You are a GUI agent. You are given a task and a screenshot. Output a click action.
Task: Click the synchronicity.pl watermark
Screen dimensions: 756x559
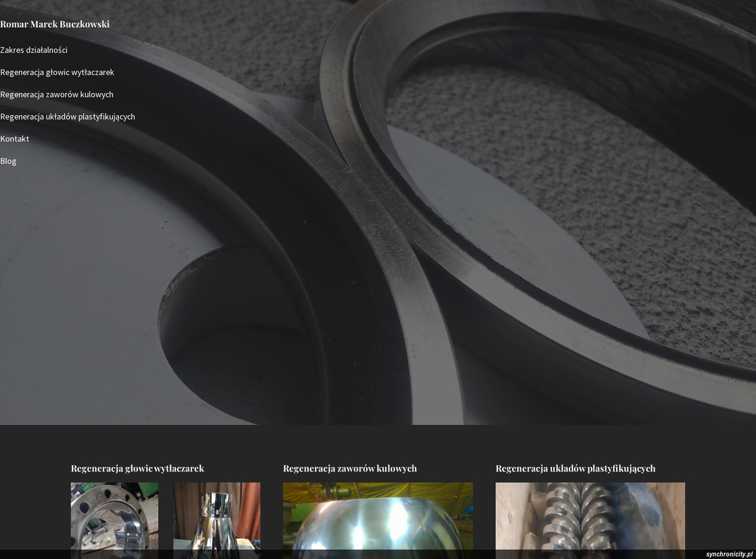730,554
